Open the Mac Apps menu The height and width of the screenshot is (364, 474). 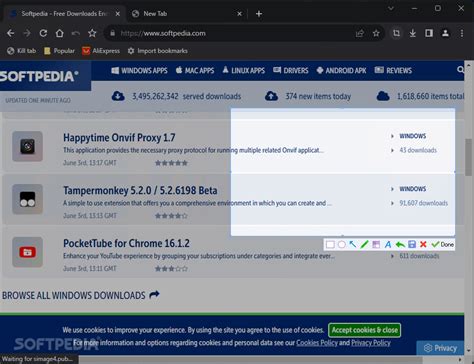pyautogui.click(x=195, y=70)
